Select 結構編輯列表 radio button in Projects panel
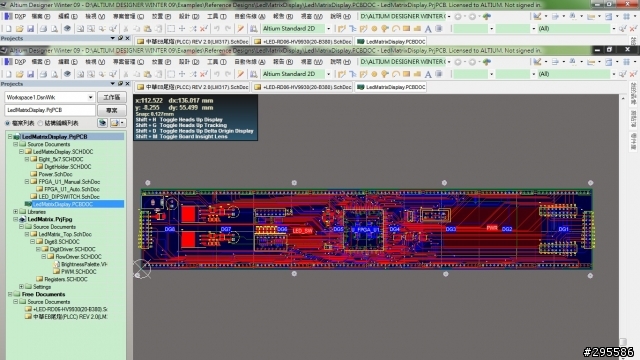 click(40, 123)
